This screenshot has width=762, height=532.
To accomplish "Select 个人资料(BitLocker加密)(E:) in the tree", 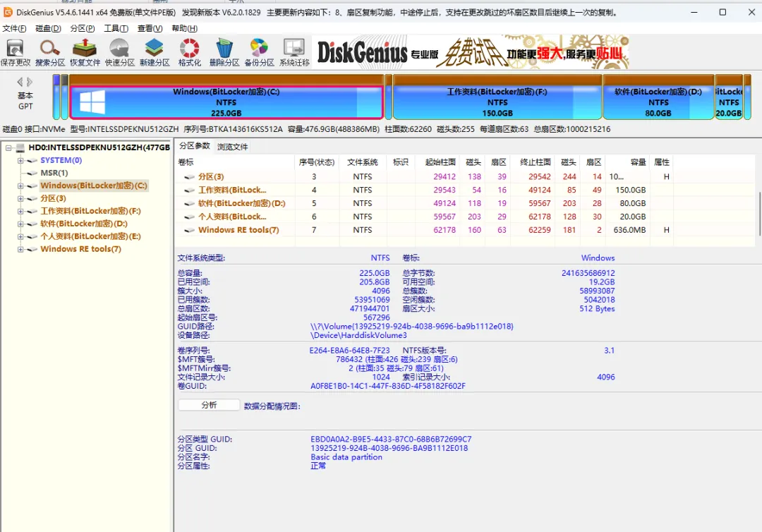I will [x=90, y=236].
